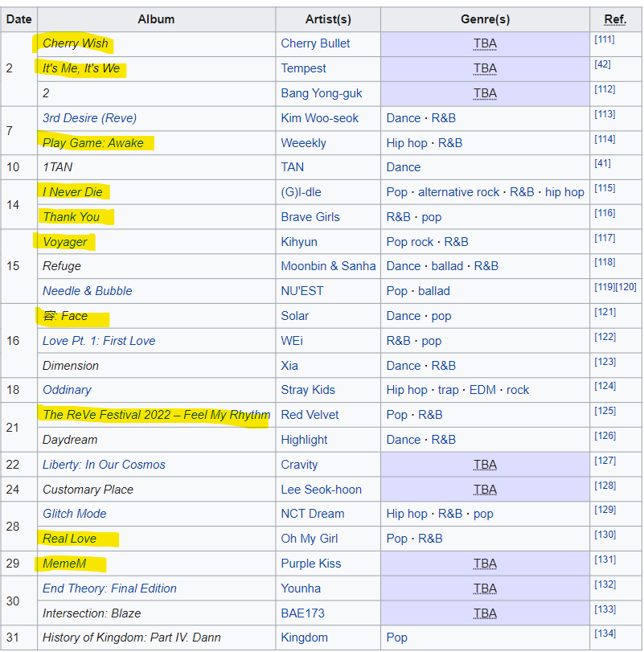This screenshot has height=652, width=644.
Task: Open the Red Velvet artist link
Action: click(x=310, y=416)
